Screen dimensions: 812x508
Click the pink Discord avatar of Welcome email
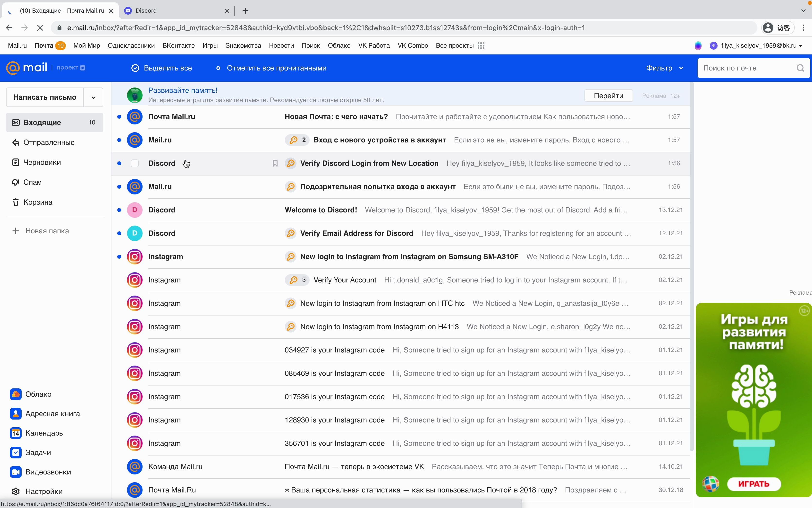(135, 210)
